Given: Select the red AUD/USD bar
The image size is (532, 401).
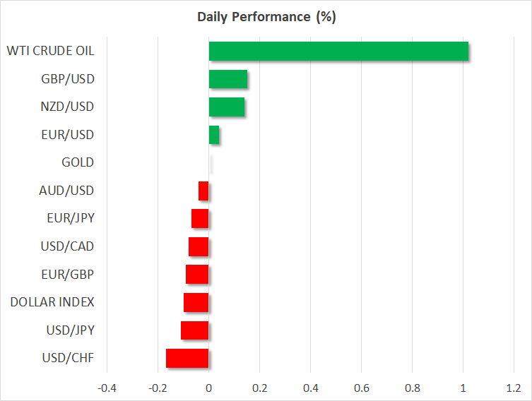Looking at the screenshot, I should [204, 191].
